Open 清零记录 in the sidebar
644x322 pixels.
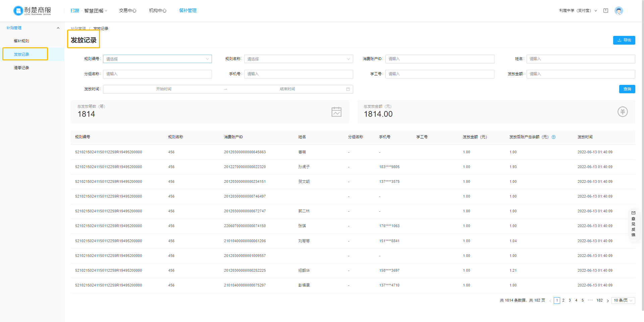(x=21, y=68)
